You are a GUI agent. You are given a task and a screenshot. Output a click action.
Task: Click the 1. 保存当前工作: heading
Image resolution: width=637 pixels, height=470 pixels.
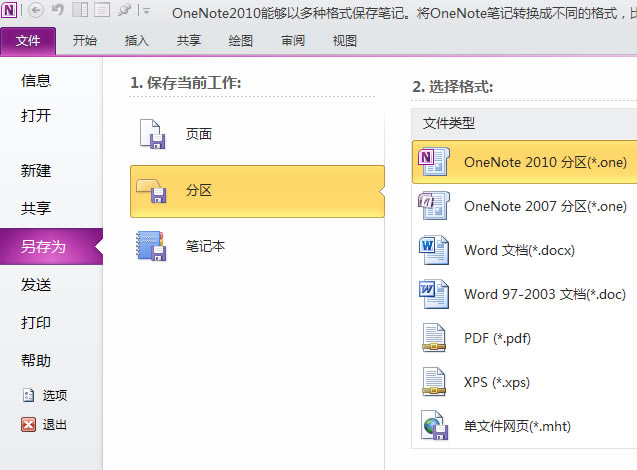tap(186, 83)
